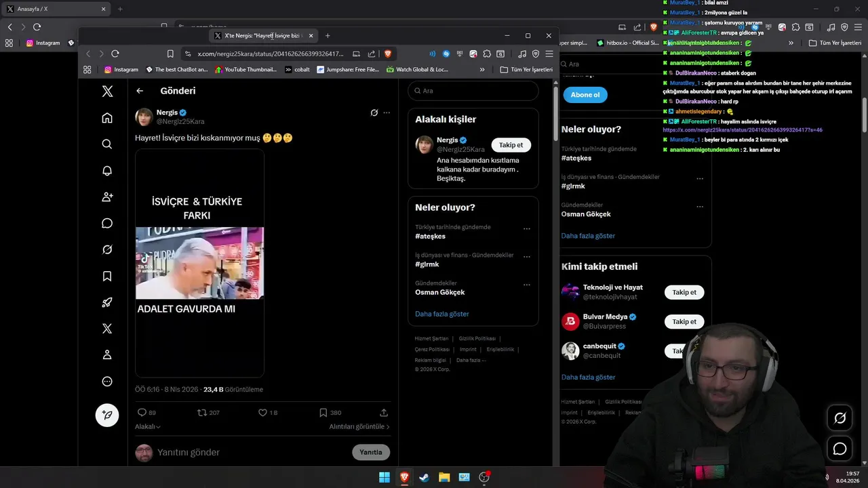
Task: Open Tüm Yer İşaretleri folder in front window
Action: [x=526, y=69]
